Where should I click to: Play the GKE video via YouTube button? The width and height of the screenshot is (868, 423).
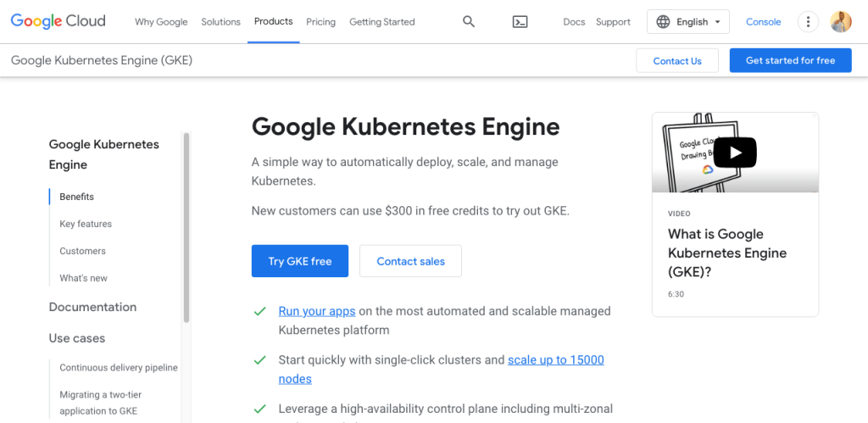(x=734, y=153)
